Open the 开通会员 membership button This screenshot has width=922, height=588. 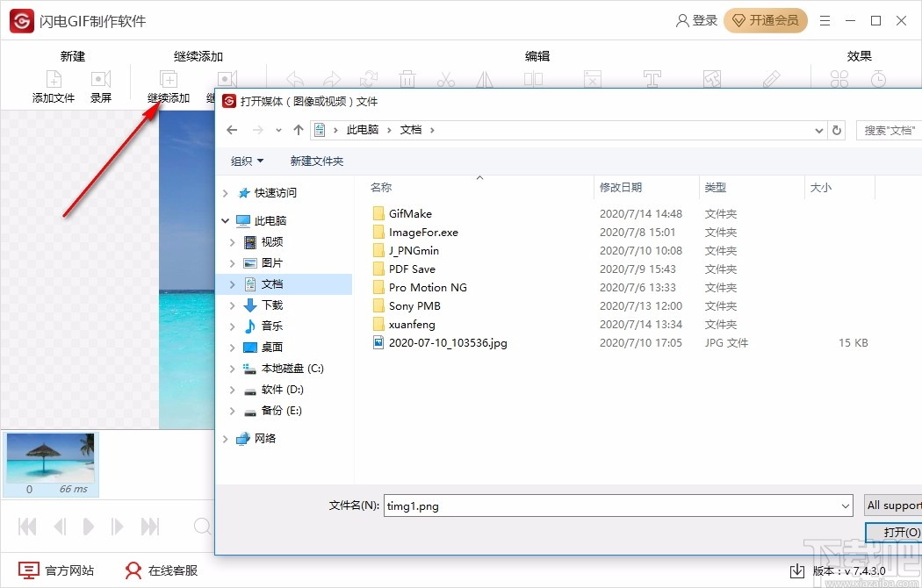point(766,20)
